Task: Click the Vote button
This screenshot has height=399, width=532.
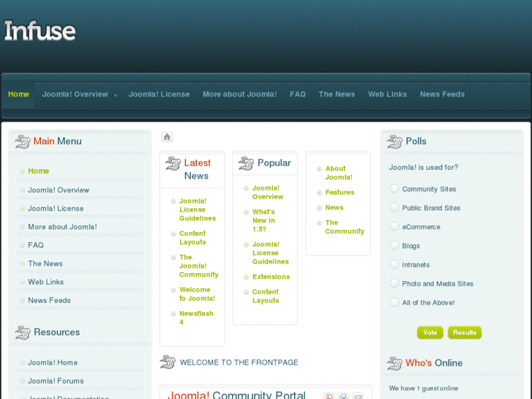Action: pos(430,332)
